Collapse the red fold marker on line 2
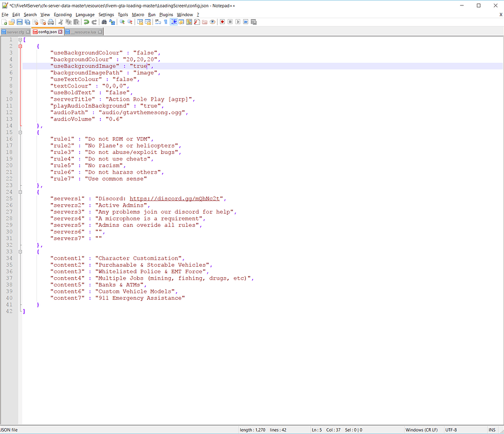Viewport: 504px width, 434px height. pos(20,46)
